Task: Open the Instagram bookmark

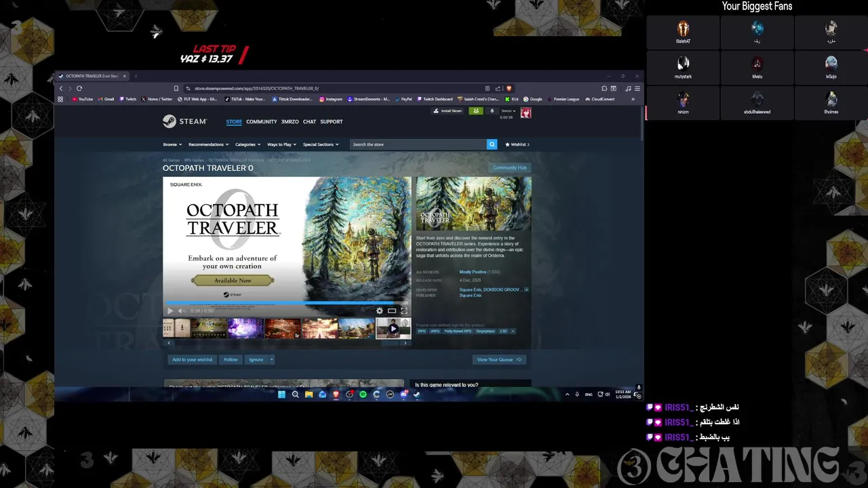Action: (332, 99)
